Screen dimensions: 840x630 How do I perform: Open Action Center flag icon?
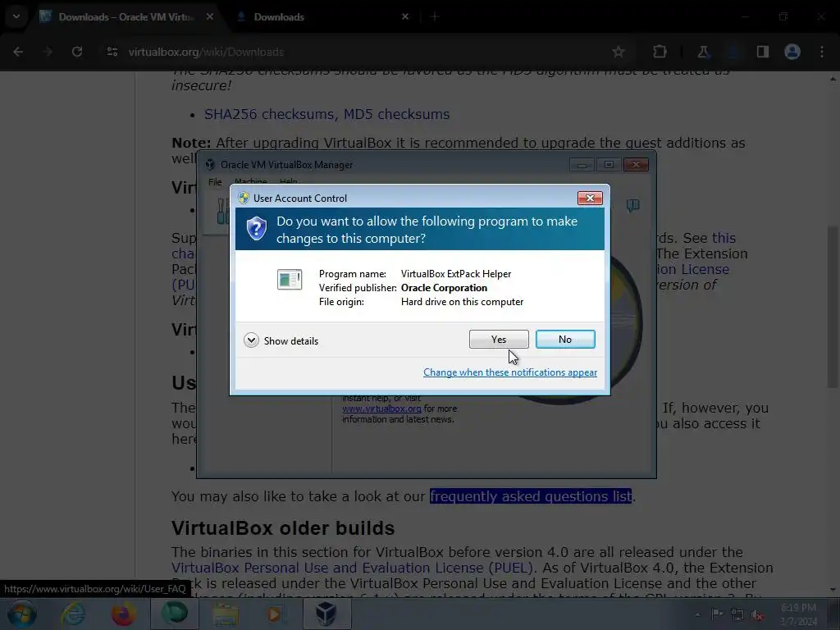point(717,614)
